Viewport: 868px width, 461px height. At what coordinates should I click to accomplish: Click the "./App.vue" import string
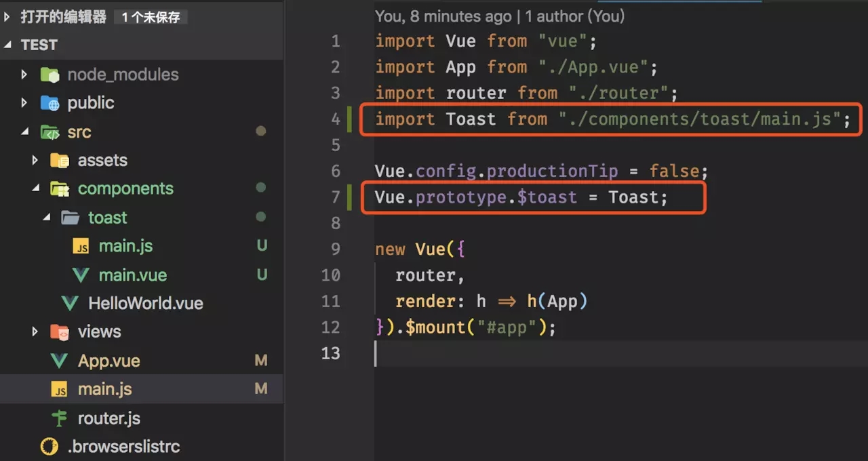tap(593, 67)
